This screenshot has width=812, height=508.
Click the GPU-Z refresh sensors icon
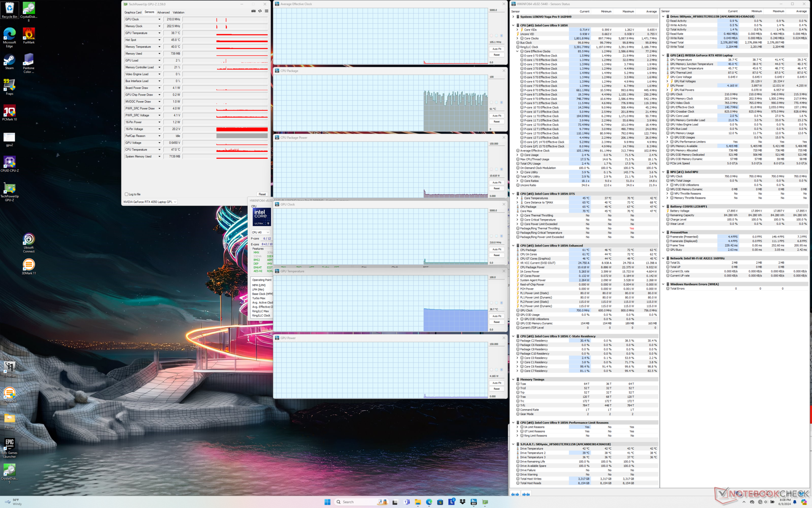[x=260, y=11]
